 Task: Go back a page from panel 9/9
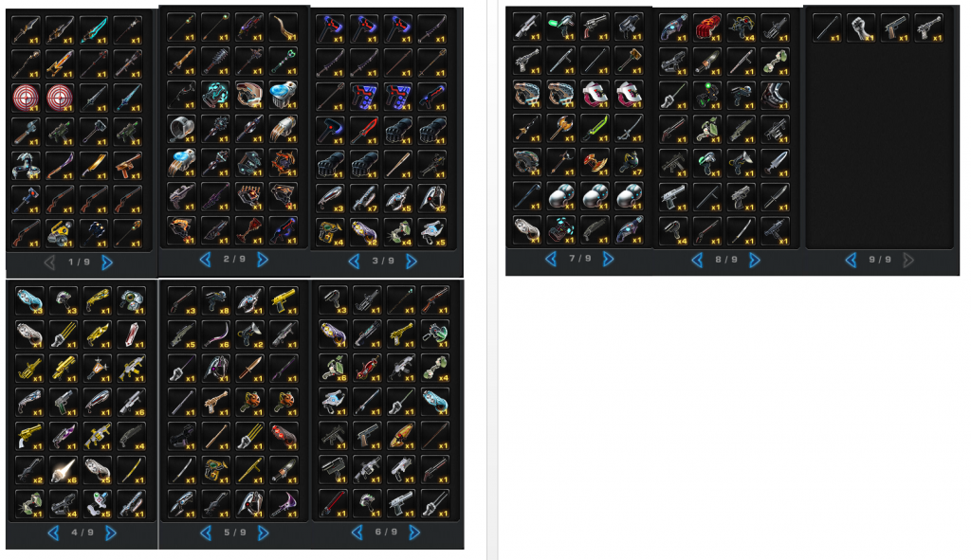coord(851,261)
